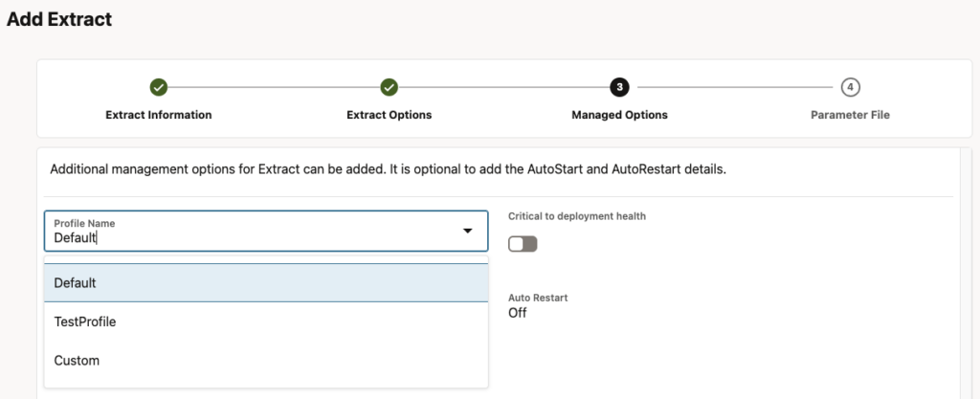
Task: Click the step 4 circle icon
Action: click(850, 88)
